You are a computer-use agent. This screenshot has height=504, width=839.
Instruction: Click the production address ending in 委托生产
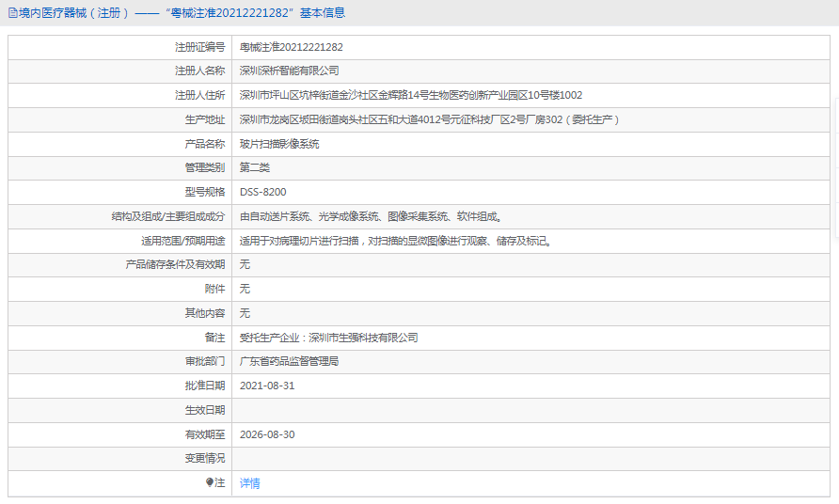point(429,119)
